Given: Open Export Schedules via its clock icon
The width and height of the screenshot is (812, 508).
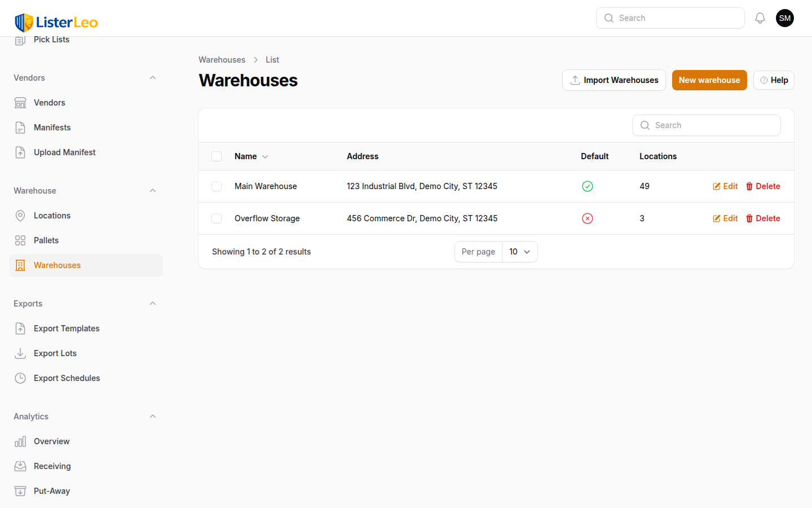Looking at the screenshot, I should [20, 378].
